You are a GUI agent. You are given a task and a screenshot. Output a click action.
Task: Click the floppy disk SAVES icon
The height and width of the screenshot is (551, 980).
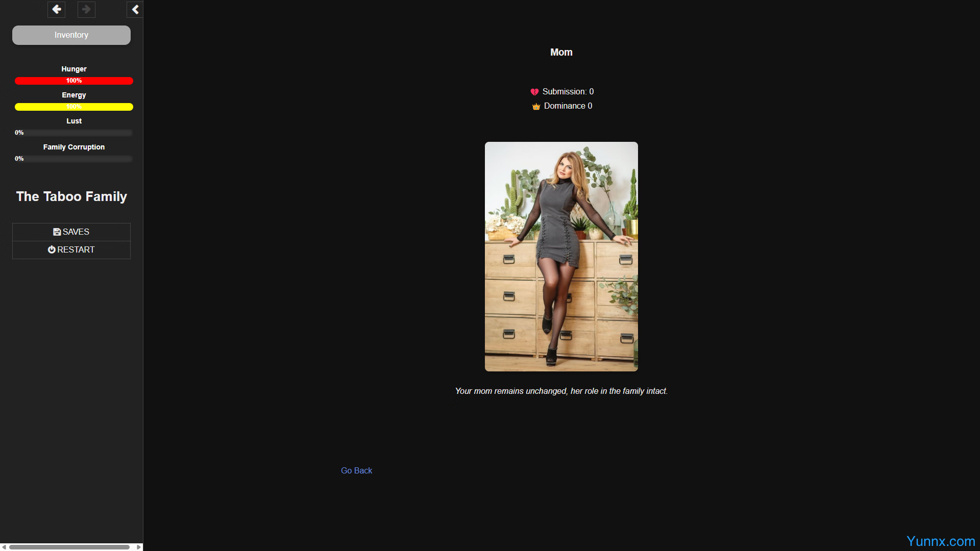(x=57, y=232)
